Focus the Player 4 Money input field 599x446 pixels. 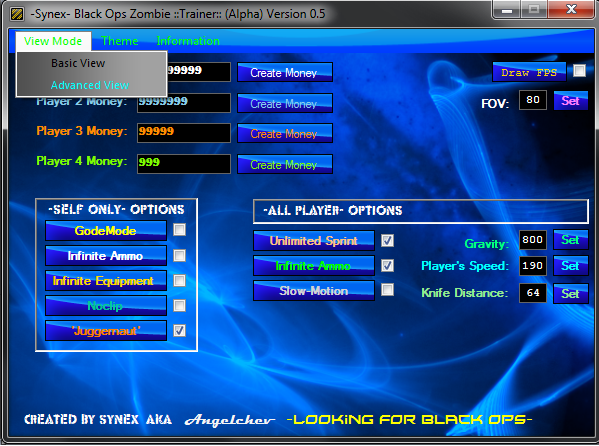point(184,164)
